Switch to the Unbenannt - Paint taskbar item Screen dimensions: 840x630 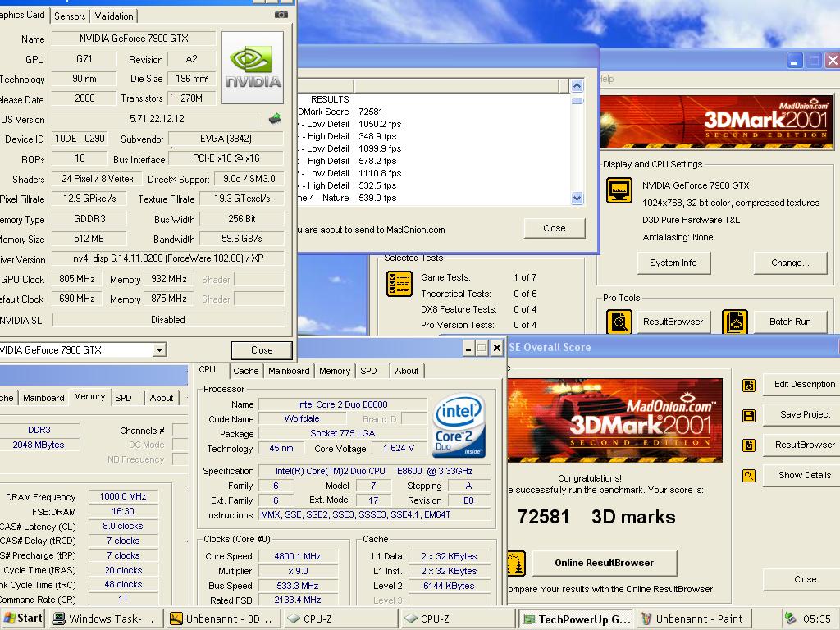coord(694,619)
